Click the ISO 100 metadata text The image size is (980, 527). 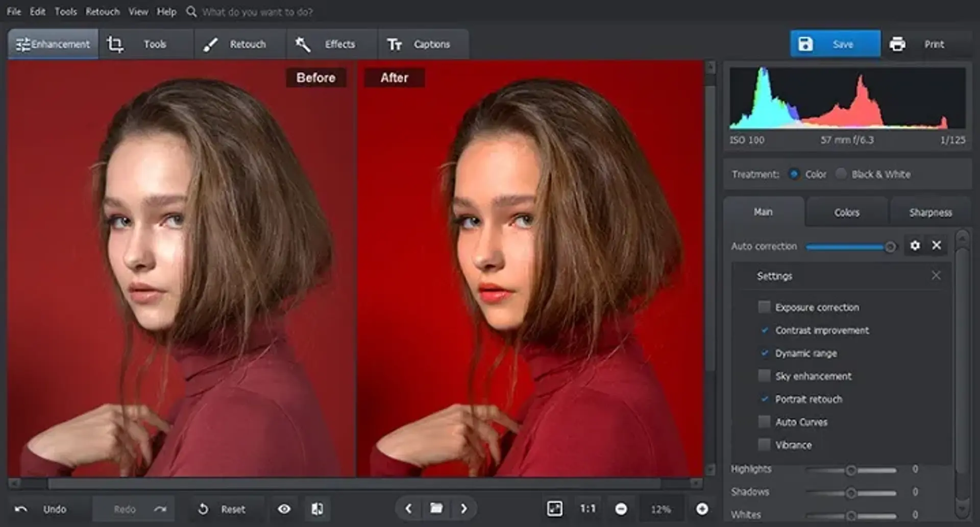tap(747, 140)
